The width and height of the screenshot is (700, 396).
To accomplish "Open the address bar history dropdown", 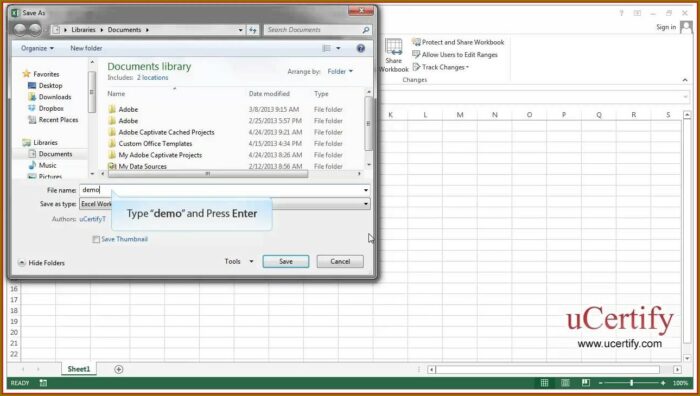I will [x=241, y=30].
